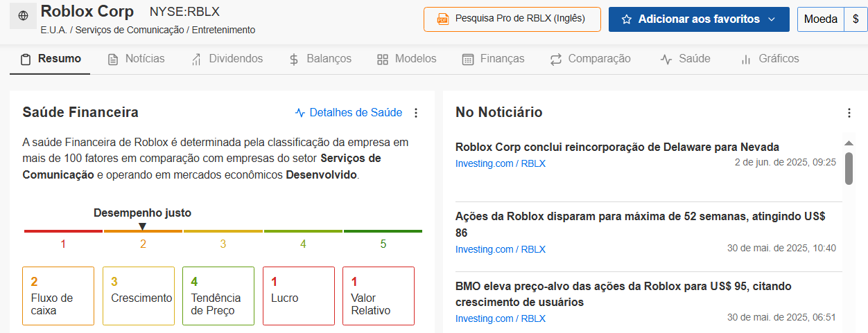Open the Lucro score card

coord(299,296)
